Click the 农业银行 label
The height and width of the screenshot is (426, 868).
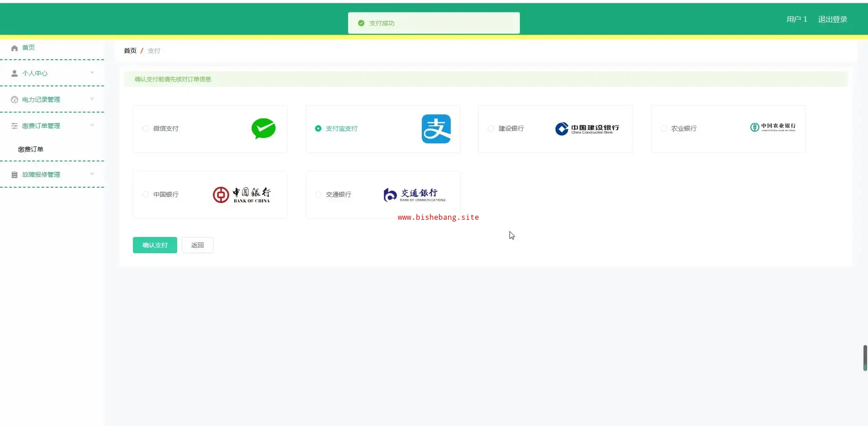coord(684,128)
